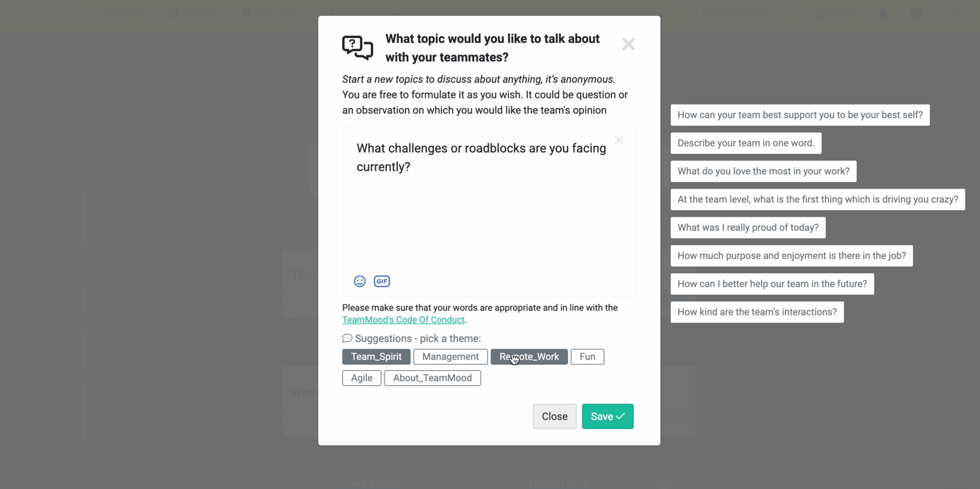This screenshot has height=489, width=980.
Task: Save the new topic
Action: click(608, 417)
